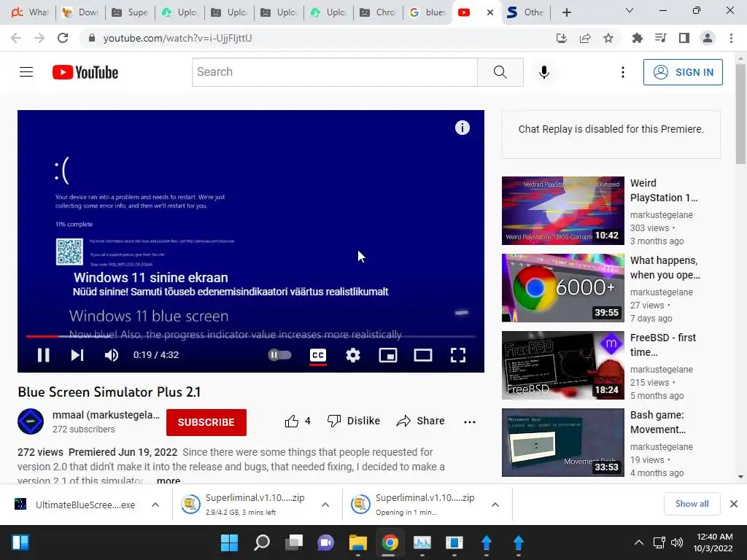Share this video
The height and width of the screenshot is (560, 747).
pyautogui.click(x=420, y=421)
